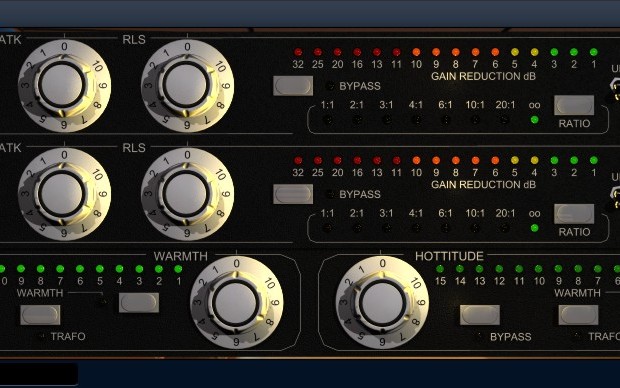Click the WARMTH knob center
620x388 pixels.
(235, 303)
